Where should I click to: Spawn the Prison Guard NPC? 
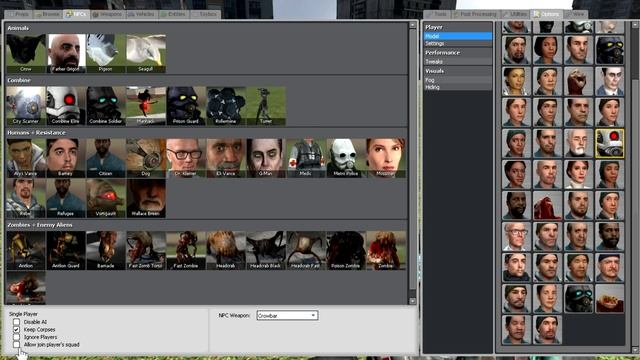click(x=186, y=106)
